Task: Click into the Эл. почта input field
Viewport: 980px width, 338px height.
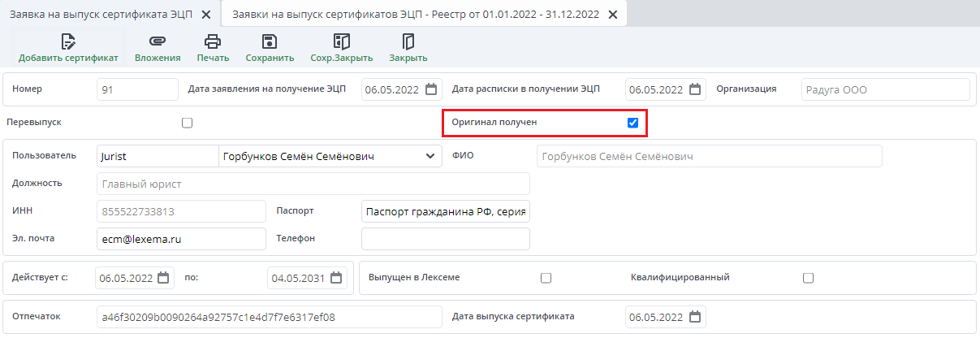Action: tap(180, 239)
